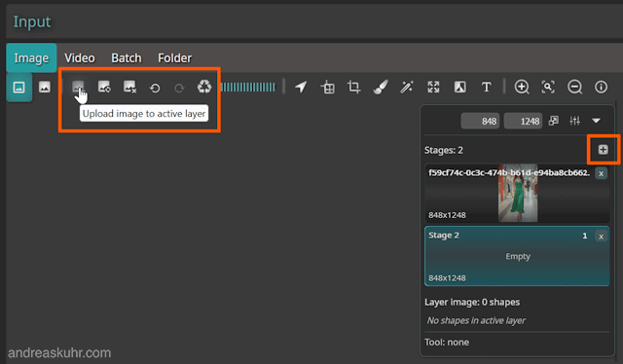Viewport: 623px width, 364px height.
Task: Select the empty Stage 2 layer
Action: point(517,256)
